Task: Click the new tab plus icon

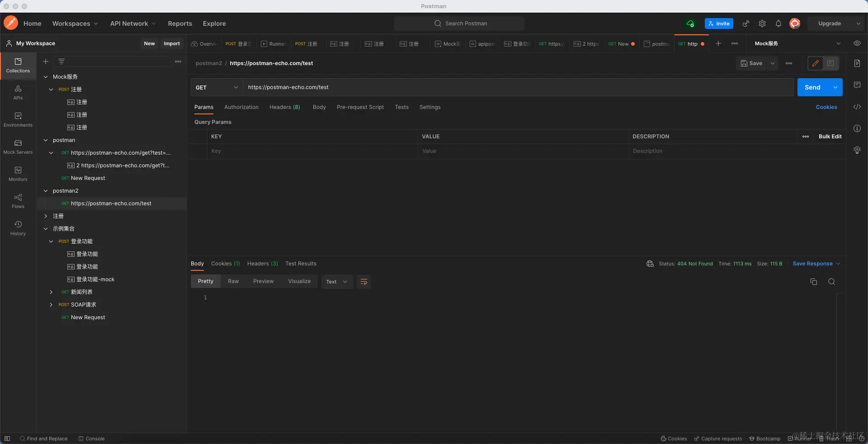Action: coord(718,43)
